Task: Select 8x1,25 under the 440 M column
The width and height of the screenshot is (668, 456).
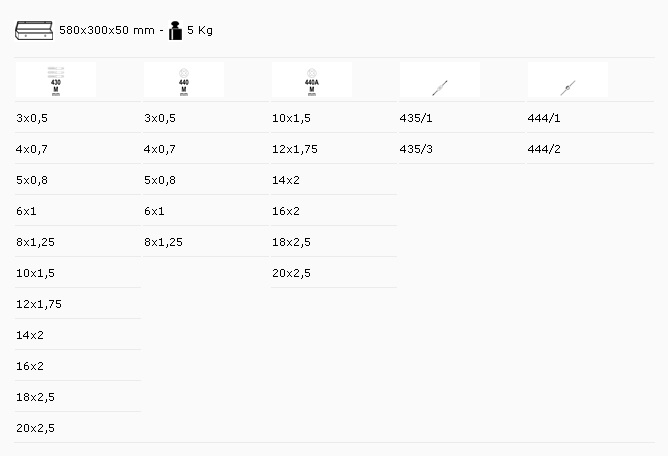Action: pos(164,242)
